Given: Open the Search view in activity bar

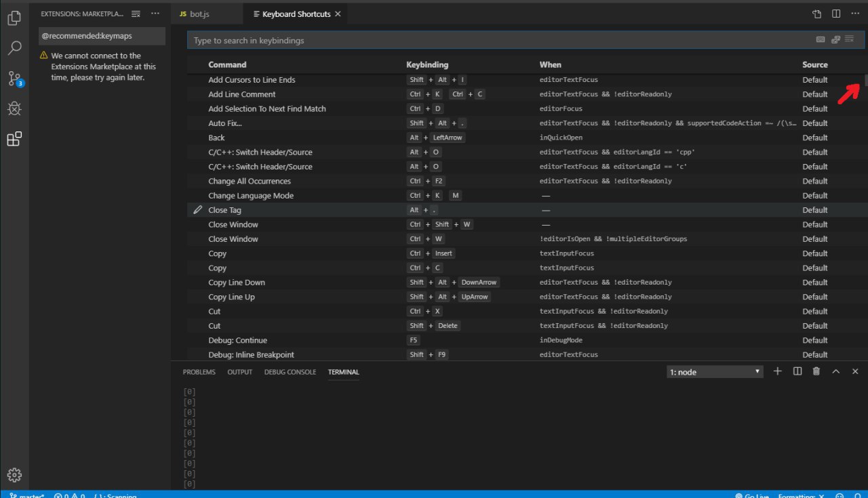Looking at the screenshot, I should (14, 48).
